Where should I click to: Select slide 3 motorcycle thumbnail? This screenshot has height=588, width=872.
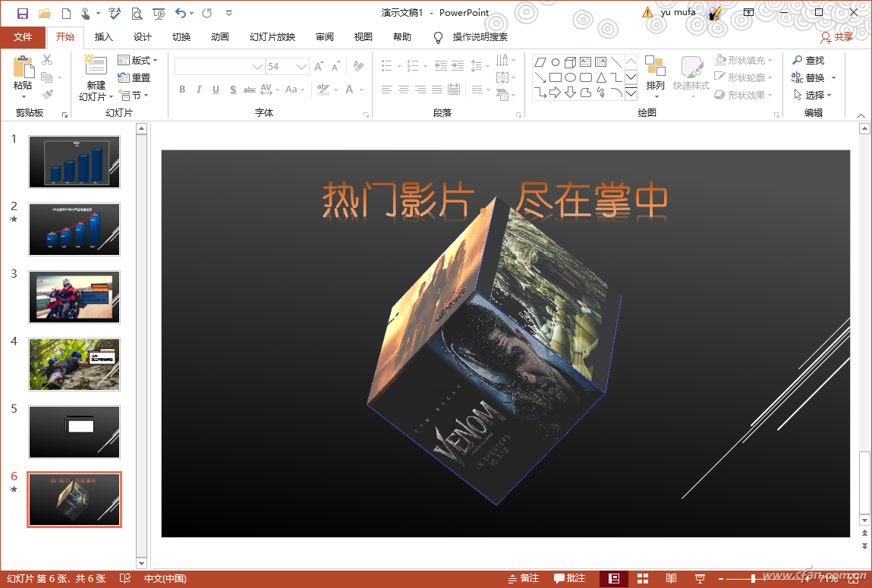[x=74, y=297]
